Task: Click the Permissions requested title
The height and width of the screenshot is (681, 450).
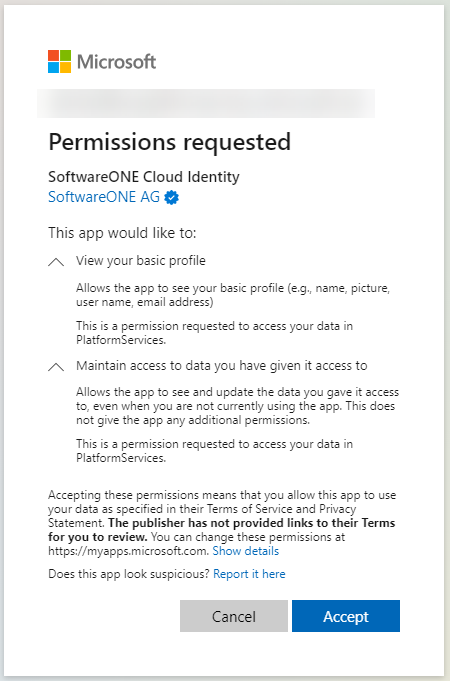Action: coord(169,142)
